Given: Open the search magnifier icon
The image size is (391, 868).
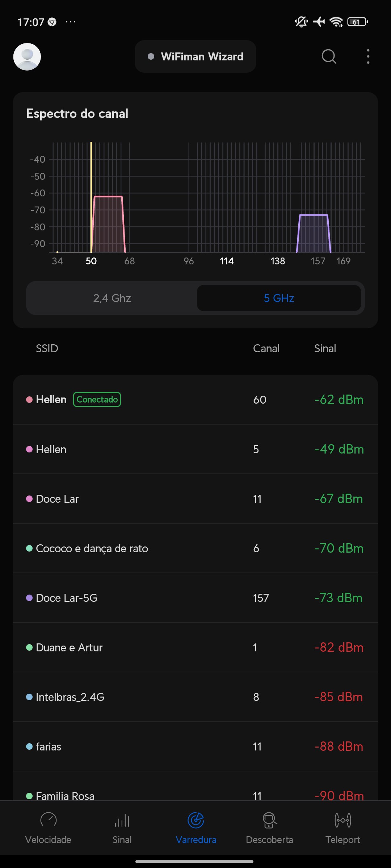Looking at the screenshot, I should [x=329, y=56].
